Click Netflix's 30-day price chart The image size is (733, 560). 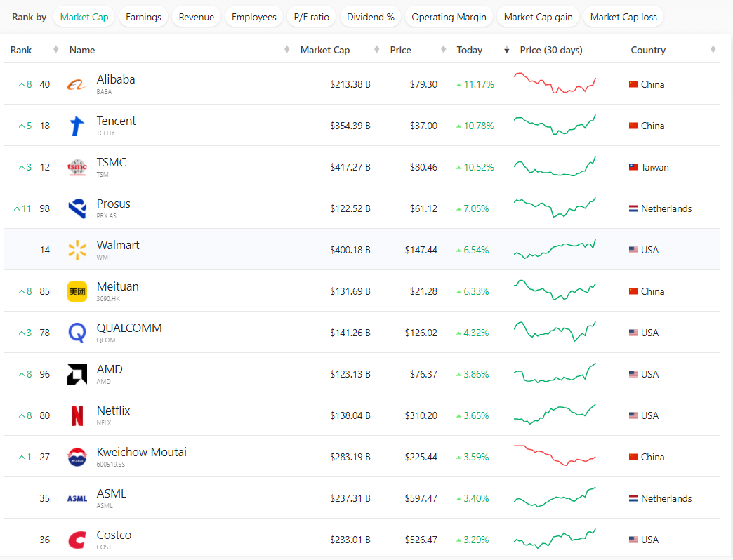[555, 414]
